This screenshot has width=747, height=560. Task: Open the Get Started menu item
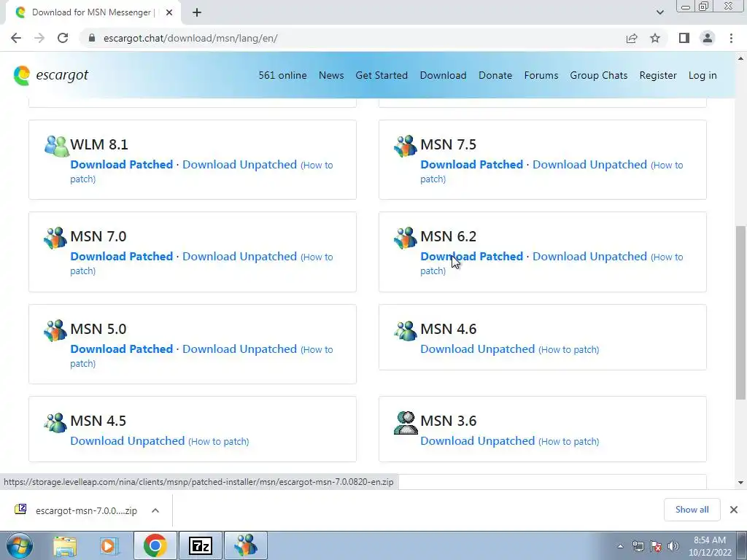tap(382, 75)
